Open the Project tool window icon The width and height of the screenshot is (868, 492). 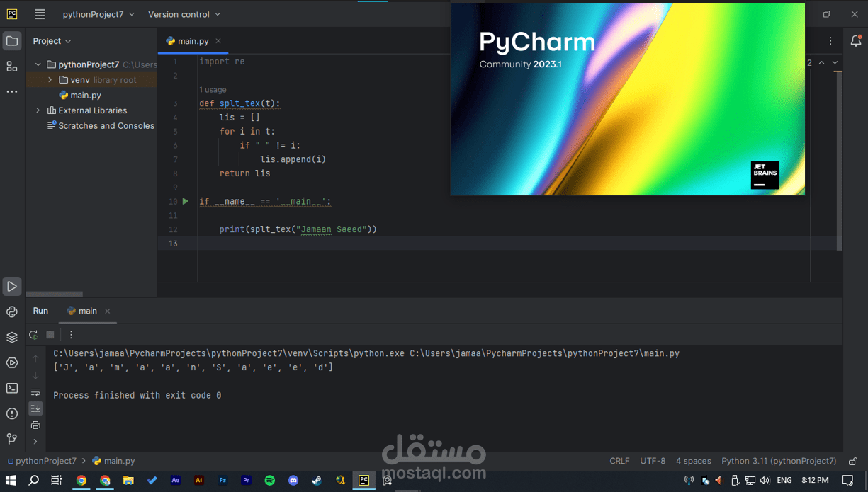tap(12, 41)
